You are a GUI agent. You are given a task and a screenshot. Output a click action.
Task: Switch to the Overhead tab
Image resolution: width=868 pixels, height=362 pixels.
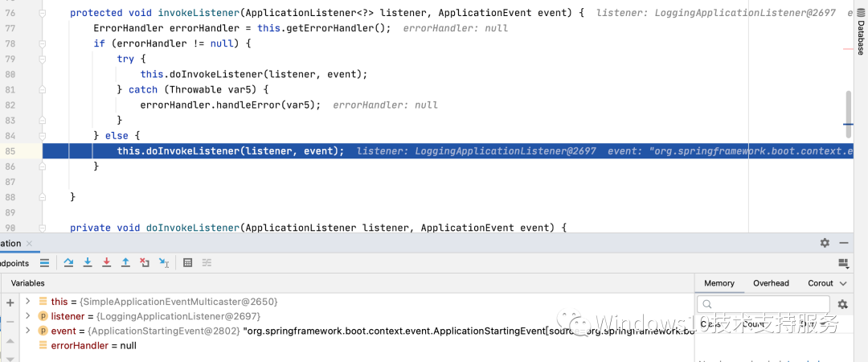tap(771, 283)
